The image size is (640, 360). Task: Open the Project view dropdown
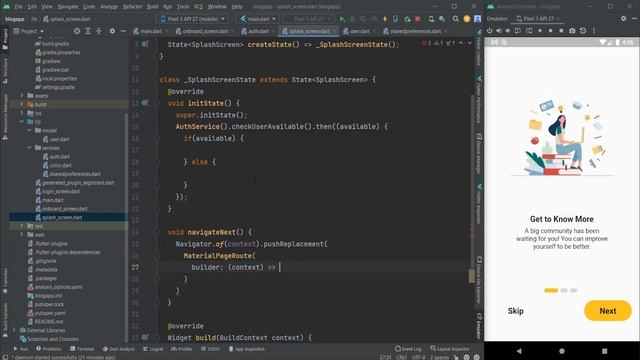(x=29, y=31)
